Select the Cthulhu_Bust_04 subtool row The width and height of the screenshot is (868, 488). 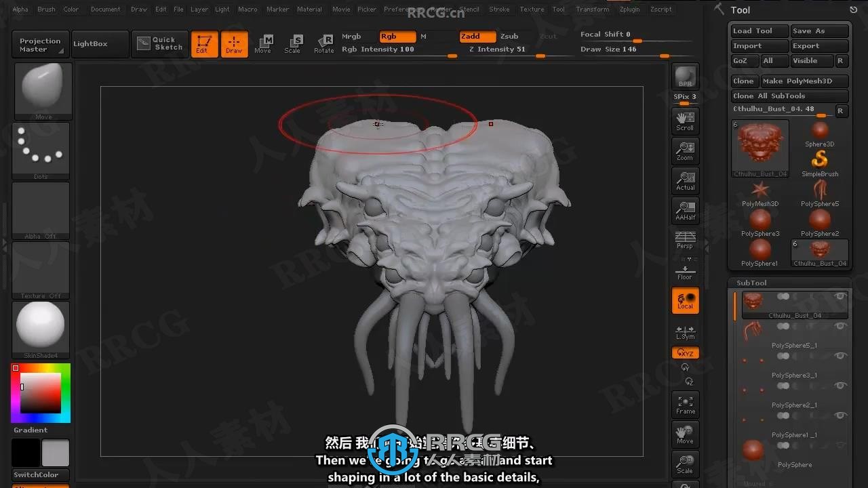point(795,305)
